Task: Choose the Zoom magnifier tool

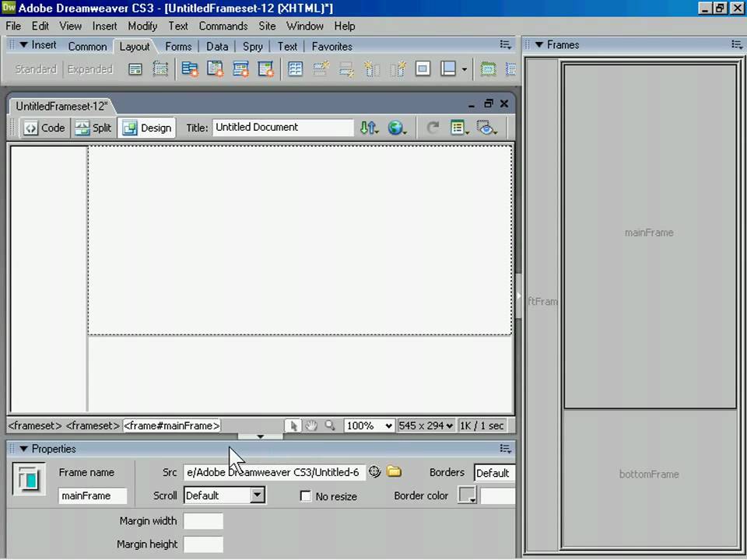Action: pyautogui.click(x=330, y=425)
